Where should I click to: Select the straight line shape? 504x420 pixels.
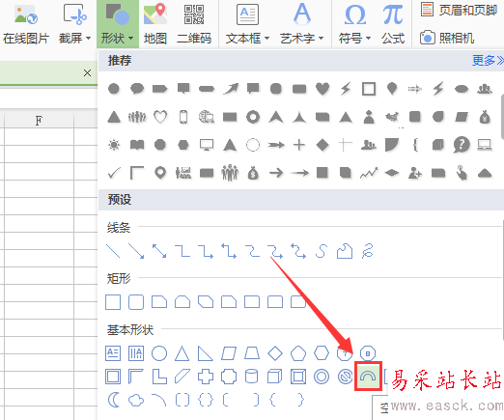[113, 251]
